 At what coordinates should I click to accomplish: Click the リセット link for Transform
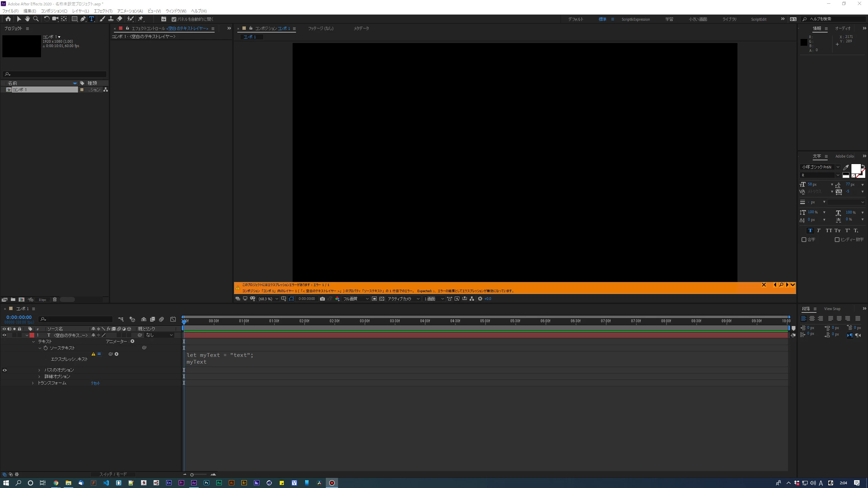click(95, 383)
